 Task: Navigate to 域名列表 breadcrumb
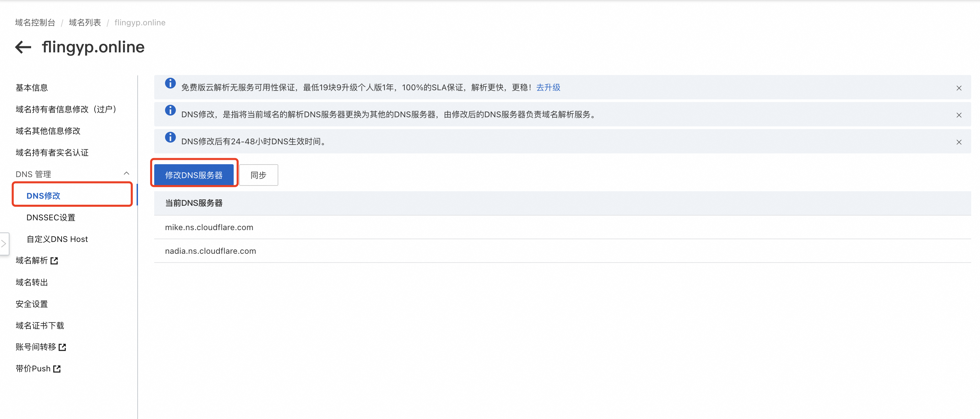tap(85, 22)
